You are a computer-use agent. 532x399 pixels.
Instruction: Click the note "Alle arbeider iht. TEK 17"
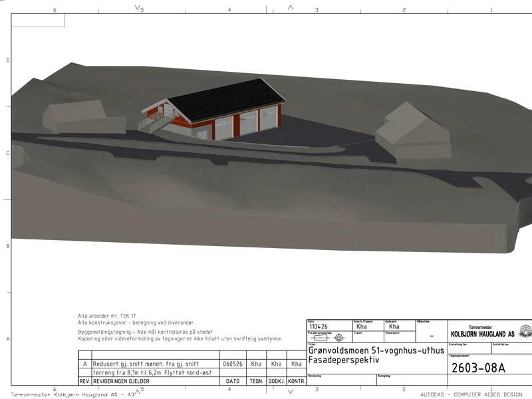pyautogui.click(x=107, y=316)
